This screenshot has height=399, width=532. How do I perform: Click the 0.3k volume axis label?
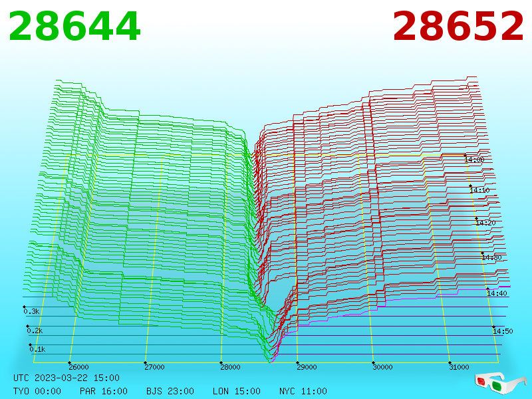31,311
